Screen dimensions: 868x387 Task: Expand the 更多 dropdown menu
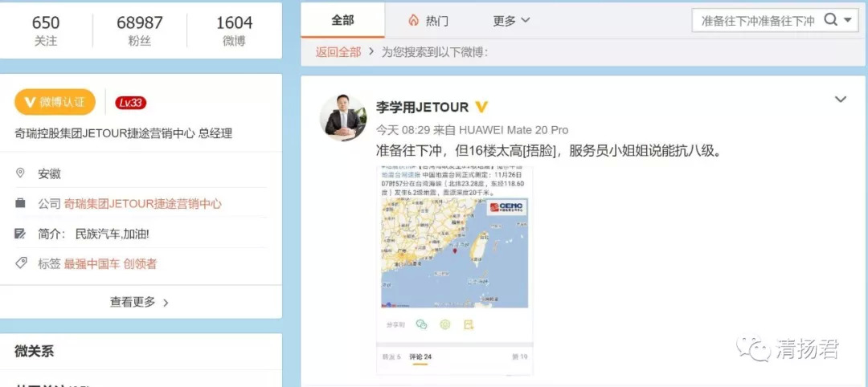(x=511, y=21)
